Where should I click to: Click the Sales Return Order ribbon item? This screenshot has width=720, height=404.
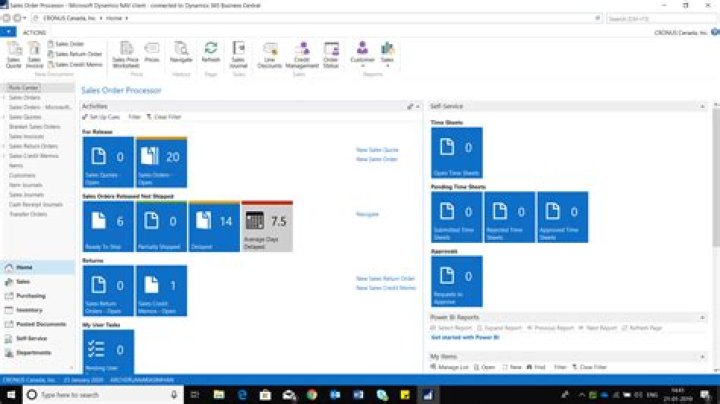click(x=75, y=54)
